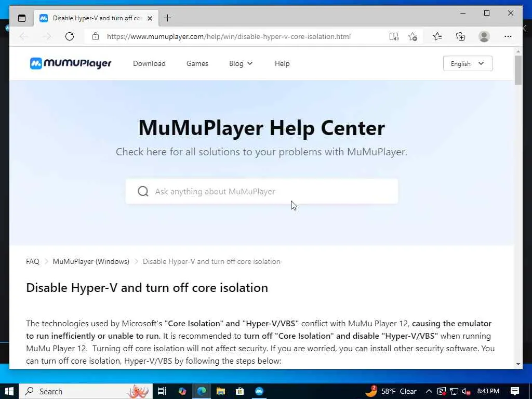Click the page scrollbar thumb
The height and width of the screenshot is (399, 532).
pyautogui.click(x=518, y=70)
